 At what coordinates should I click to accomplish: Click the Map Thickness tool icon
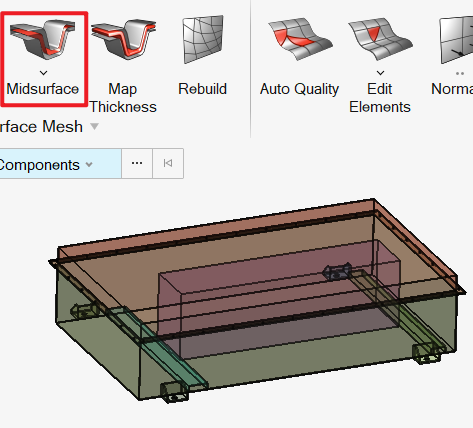[x=123, y=39]
